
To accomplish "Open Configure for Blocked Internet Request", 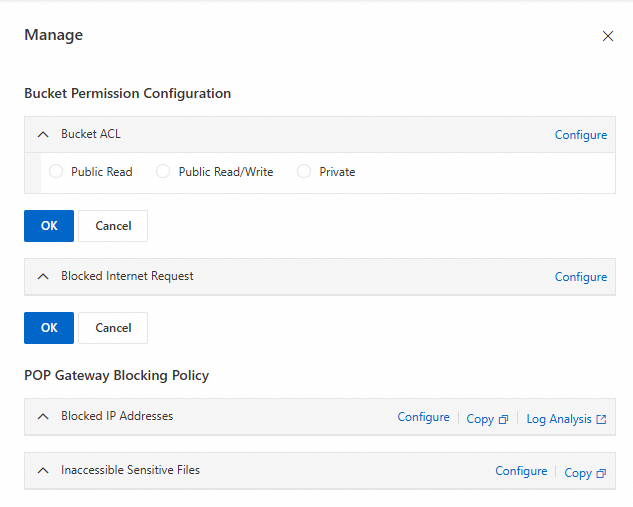I will click(581, 277).
